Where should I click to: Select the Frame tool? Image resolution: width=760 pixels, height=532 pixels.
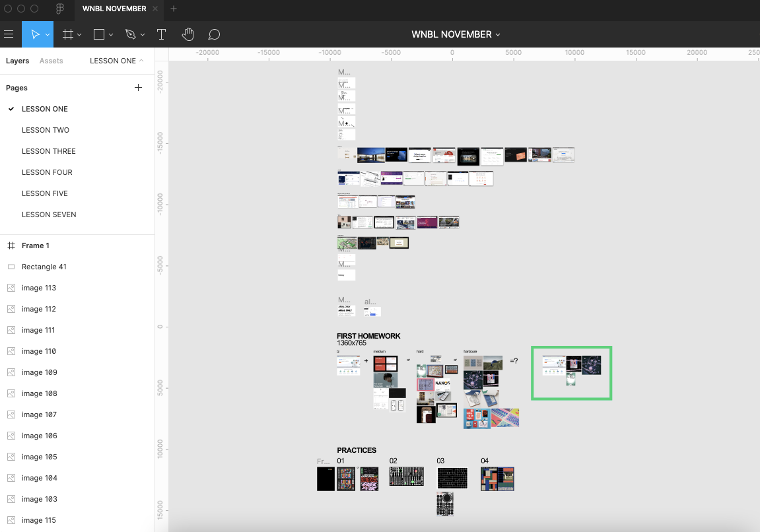coord(68,34)
